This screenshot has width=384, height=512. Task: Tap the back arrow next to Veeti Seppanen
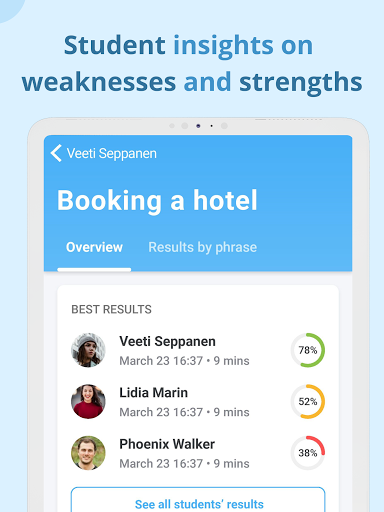pyautogui.click(x=56, y=153)
